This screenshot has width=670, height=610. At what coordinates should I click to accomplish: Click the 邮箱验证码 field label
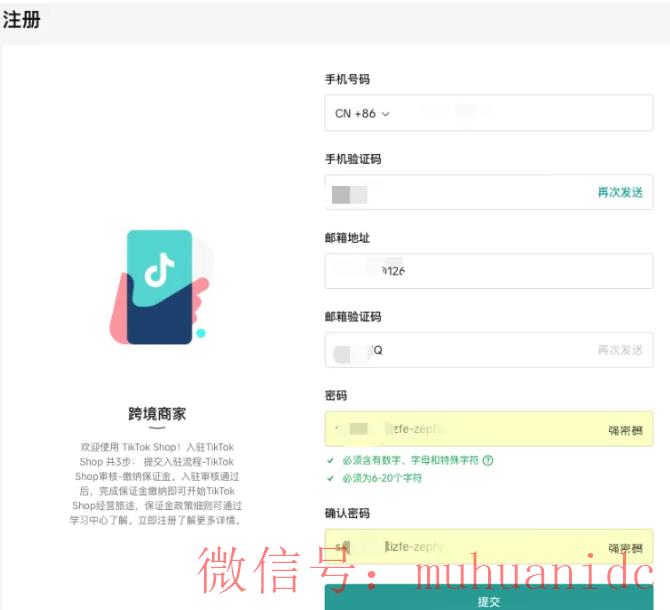click(x=353, y=317)
